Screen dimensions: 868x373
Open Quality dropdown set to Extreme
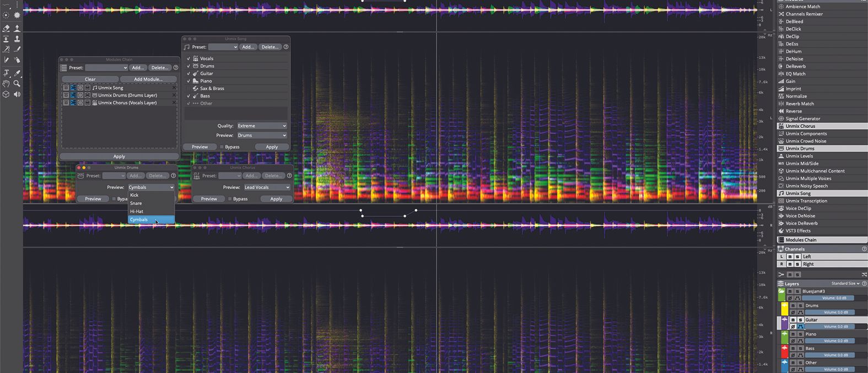pyautogui.click(x=262, y=126)
